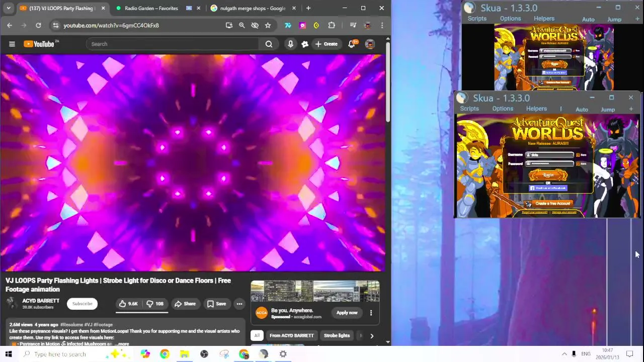Click the YouTube search input field

(x=173, y=44)
